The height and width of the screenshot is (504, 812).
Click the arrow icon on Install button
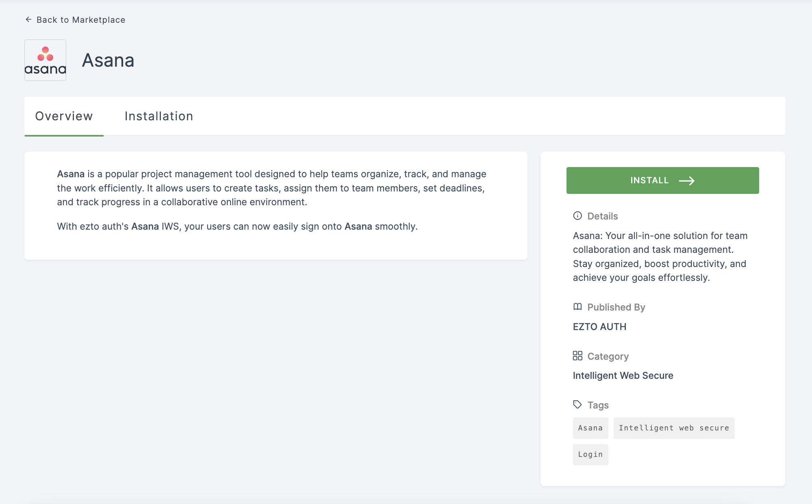pos(687,181)
